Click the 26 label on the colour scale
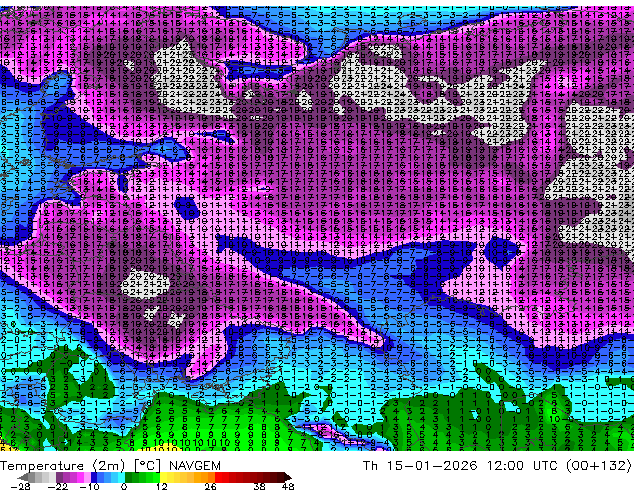The height and width of the screenshot is (490, 634). (210, 486)
